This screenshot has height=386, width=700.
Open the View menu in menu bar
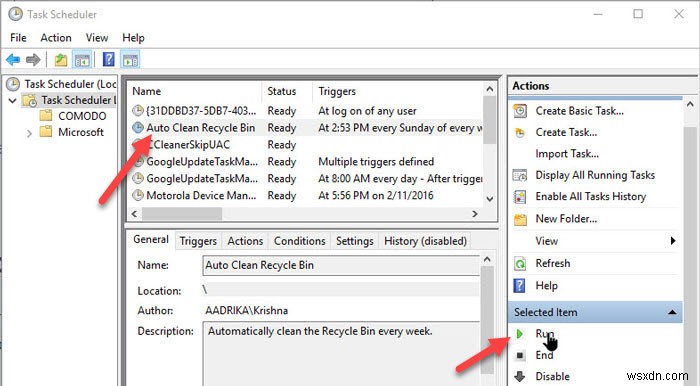pyautogui.click(x=97, y=37)
